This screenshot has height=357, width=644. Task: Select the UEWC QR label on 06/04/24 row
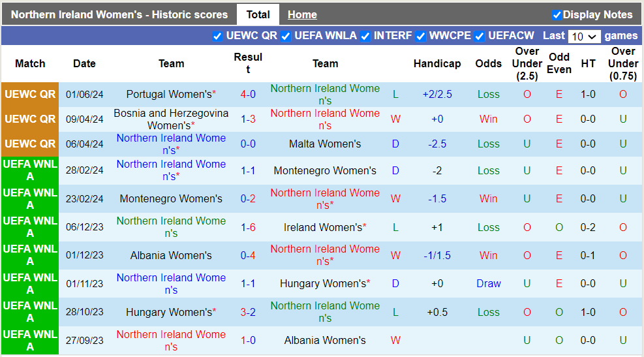click(30, 144)
